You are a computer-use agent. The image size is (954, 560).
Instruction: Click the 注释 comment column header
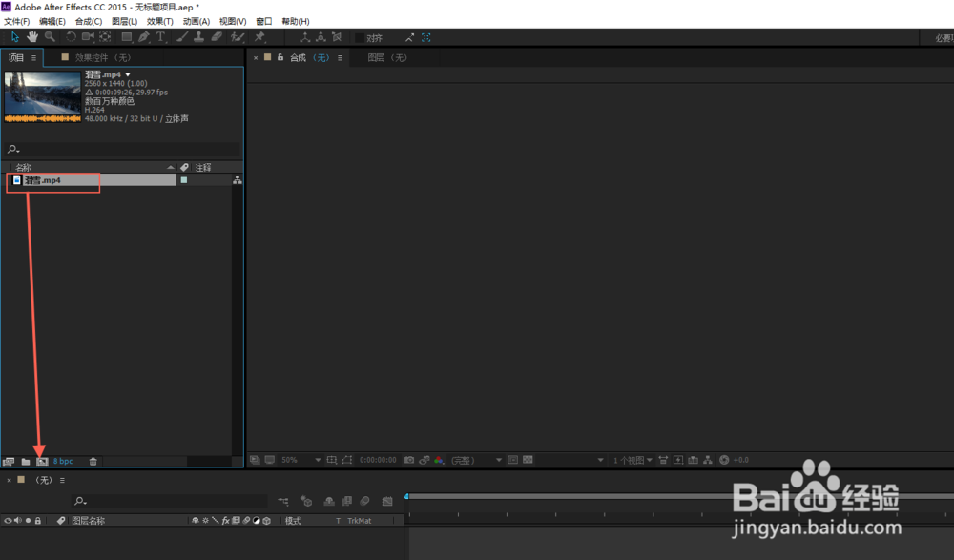click(203, 167)
